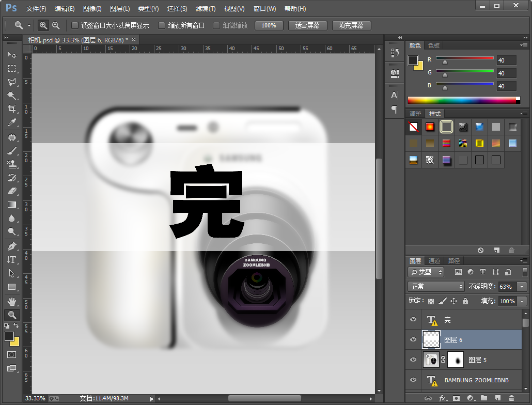Click the zoom in magnifier option
This screenshot has height=405, width=532.
click(x=43, y=25)
